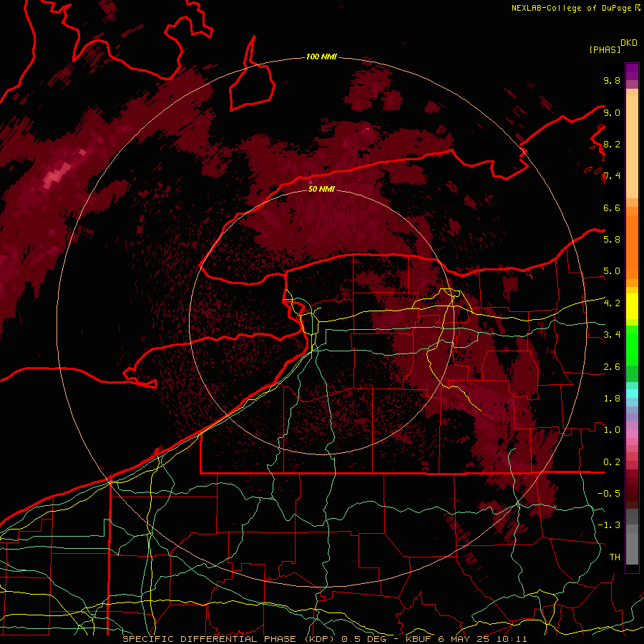Click the TH threshold legend label
The image size is (644, 644).
615,557
